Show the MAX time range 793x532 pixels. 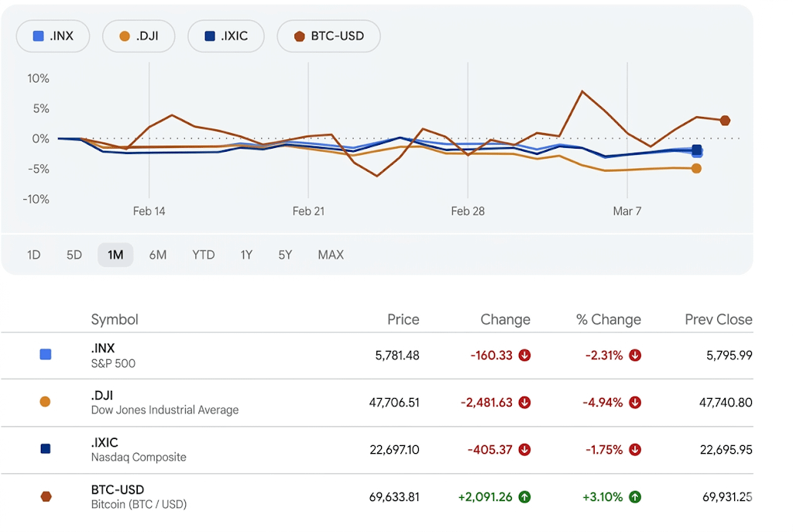tap(331, 255)
